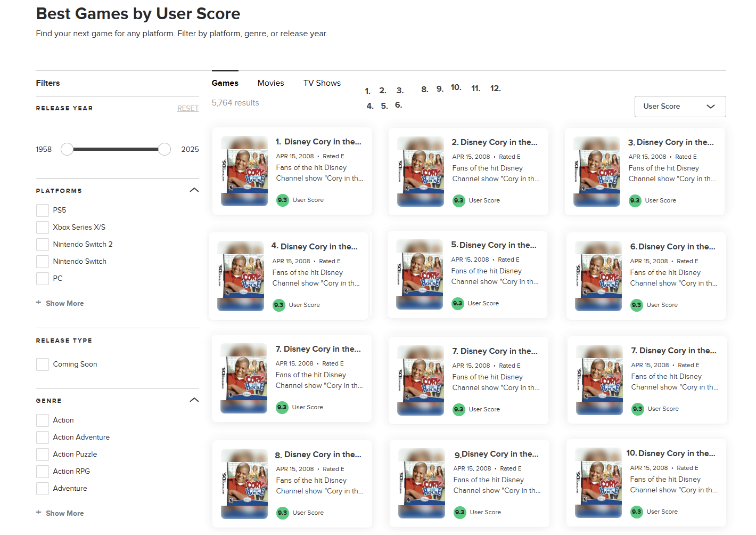Click the cover thumbnail on game card 8
The image size is (756, 535).
[x=244, y=484]
